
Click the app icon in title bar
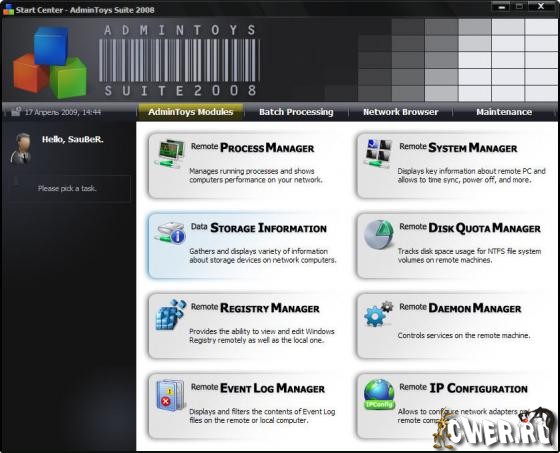(8, 9)
